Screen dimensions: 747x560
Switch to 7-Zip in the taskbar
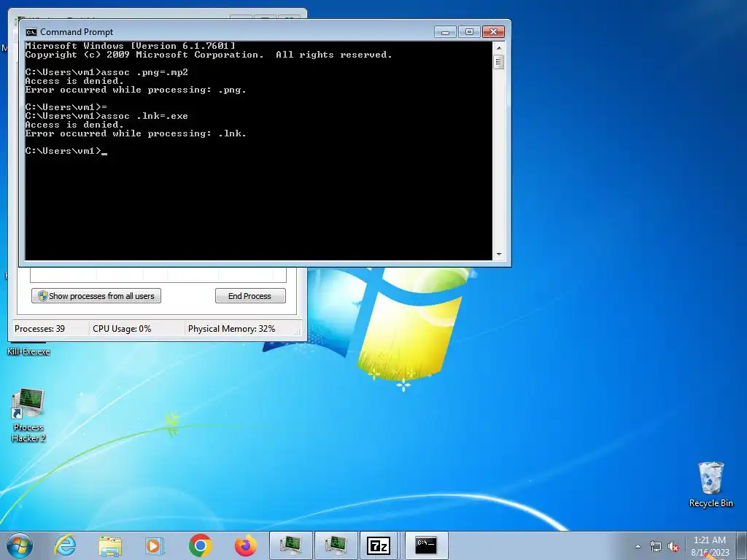pyautogui.click(x=380, y=545)
